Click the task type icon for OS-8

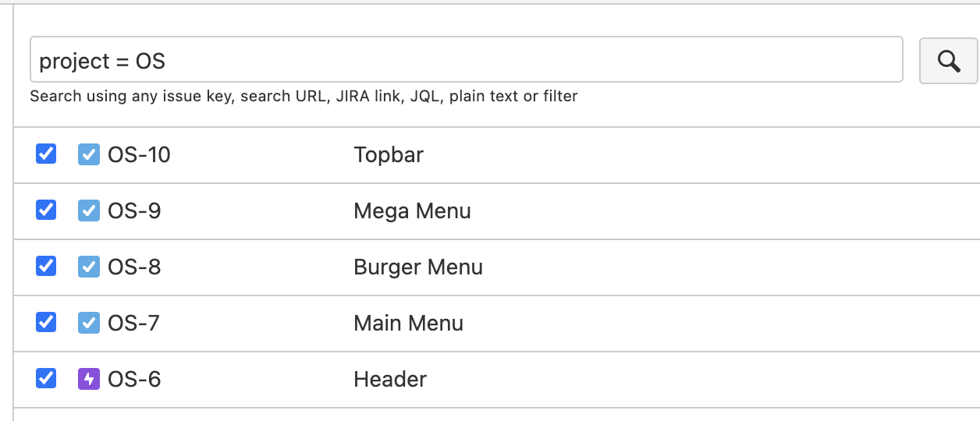[89, 267]
